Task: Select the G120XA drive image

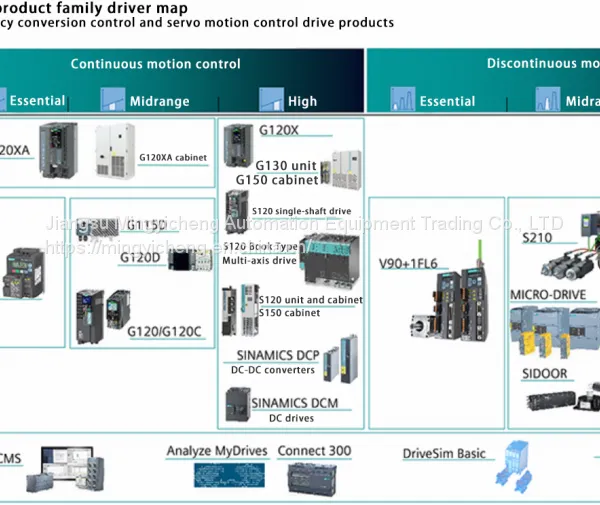Action: [x=59, y=150]
